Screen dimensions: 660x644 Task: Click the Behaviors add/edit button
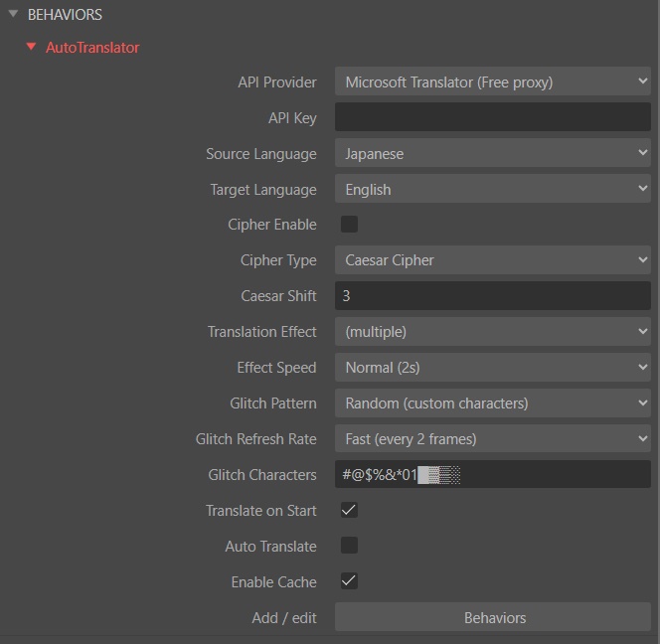(494, 617)
